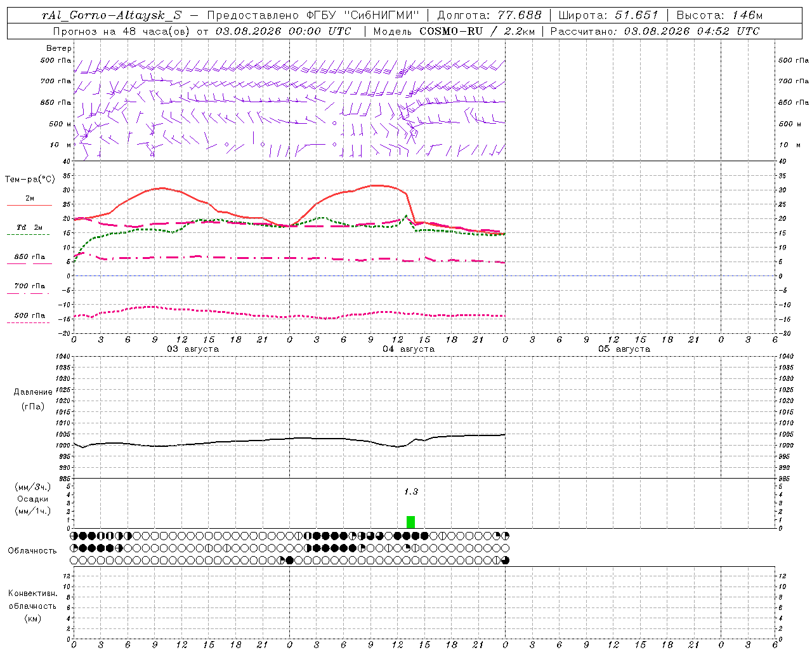This screenshot has width=812, height=650.
Task: Click the Облачность row label
Action: [x=32, y=550]
